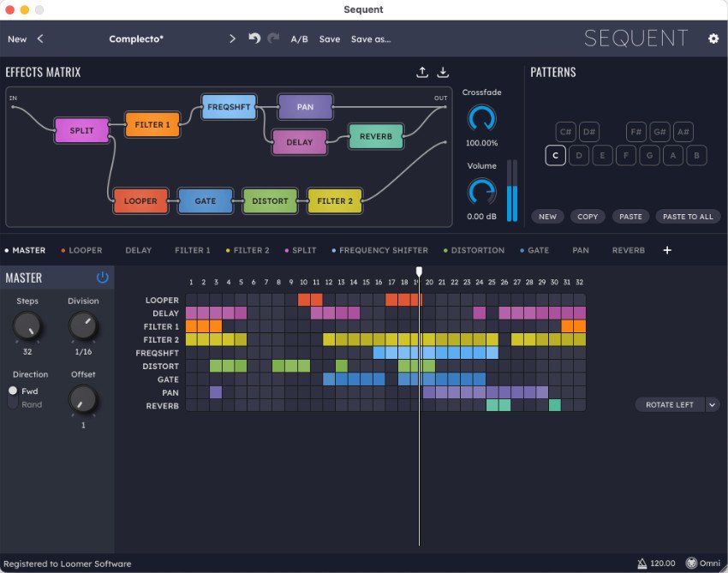Click Save as... button
The image size is (728, 573).
371,39
